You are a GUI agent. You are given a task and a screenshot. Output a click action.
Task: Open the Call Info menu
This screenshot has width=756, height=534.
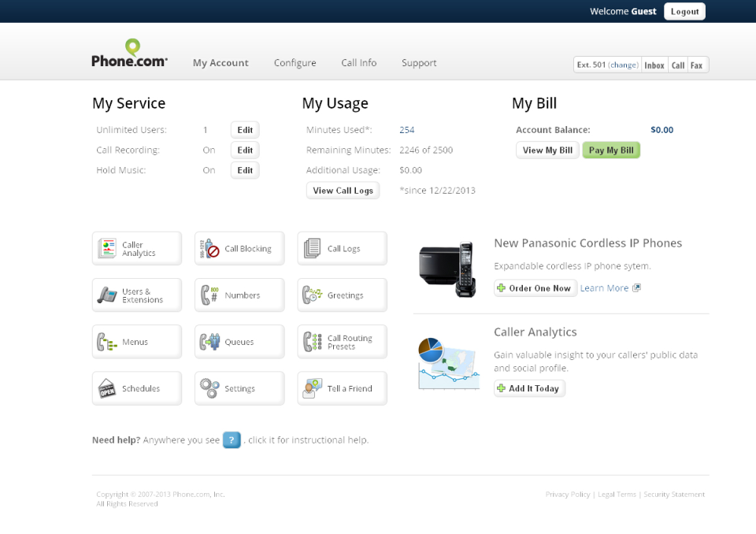click(x=358, y=63)
